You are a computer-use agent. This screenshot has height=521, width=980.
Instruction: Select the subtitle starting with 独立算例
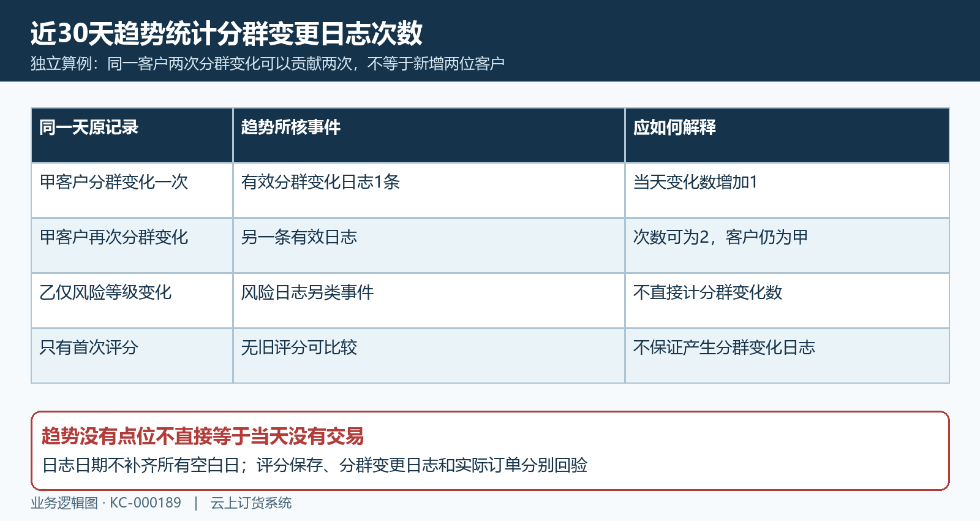tap(268, 64)
